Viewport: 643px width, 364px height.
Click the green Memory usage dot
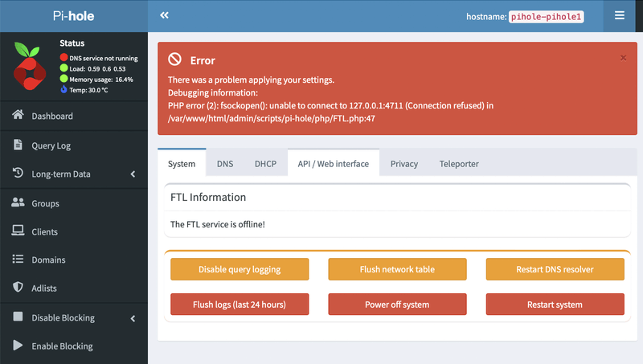tap(64, 79)
